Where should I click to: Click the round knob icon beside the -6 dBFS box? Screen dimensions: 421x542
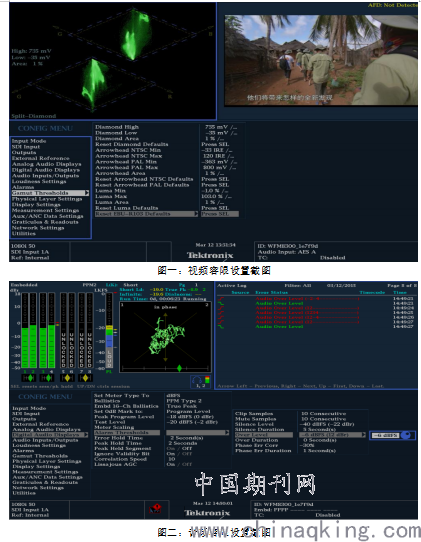pos(406,435)
